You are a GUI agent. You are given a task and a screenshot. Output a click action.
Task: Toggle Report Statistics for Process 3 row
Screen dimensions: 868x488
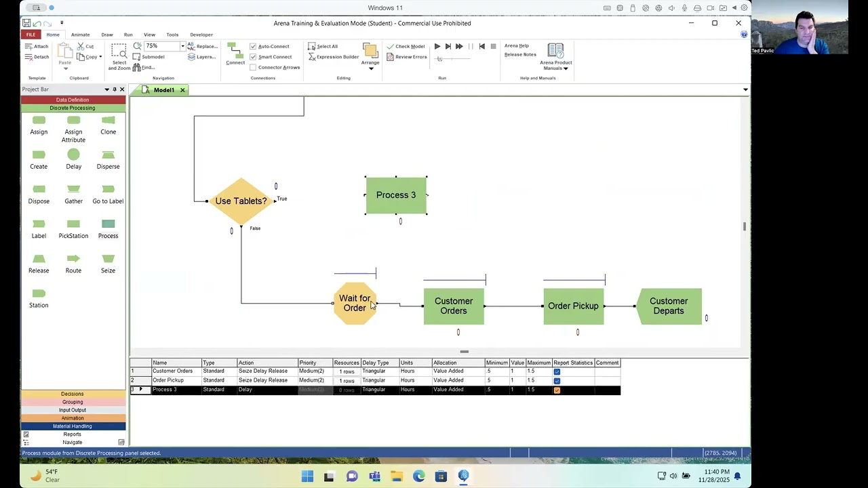click(x=557, y=390)
